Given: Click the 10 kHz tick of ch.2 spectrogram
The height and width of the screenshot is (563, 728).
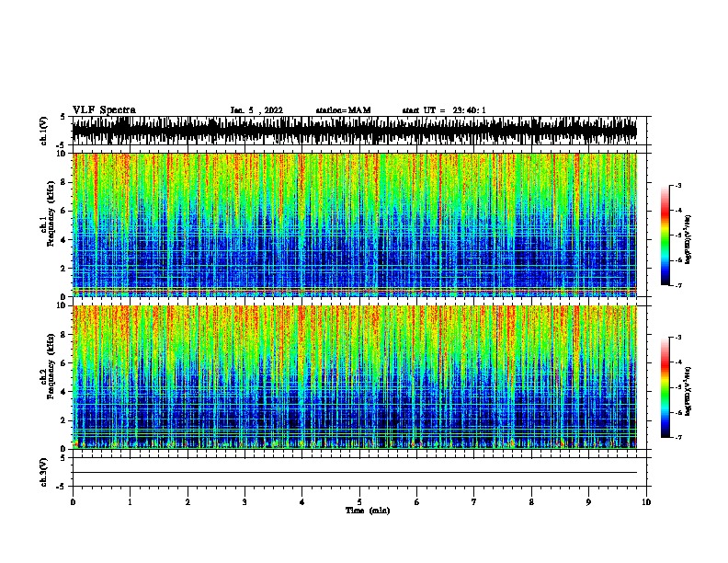Looking at the screenshot, I should [63, 305].
